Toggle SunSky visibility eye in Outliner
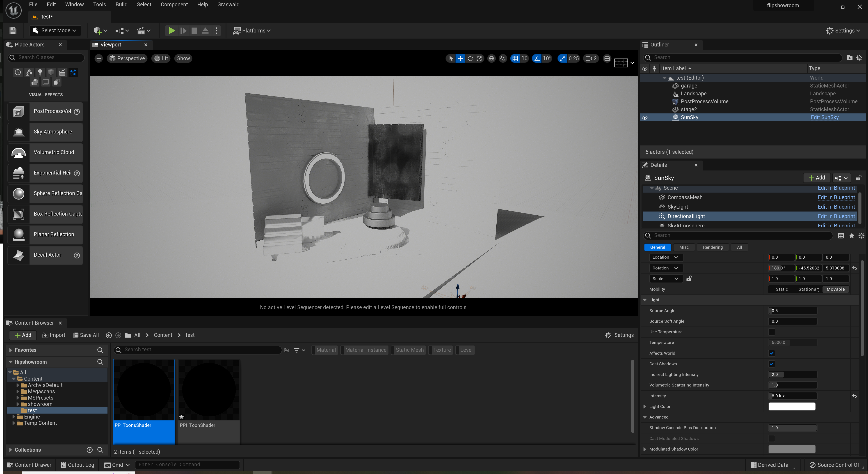This screenshot has width=868, height=474. (x=645, y=118)
